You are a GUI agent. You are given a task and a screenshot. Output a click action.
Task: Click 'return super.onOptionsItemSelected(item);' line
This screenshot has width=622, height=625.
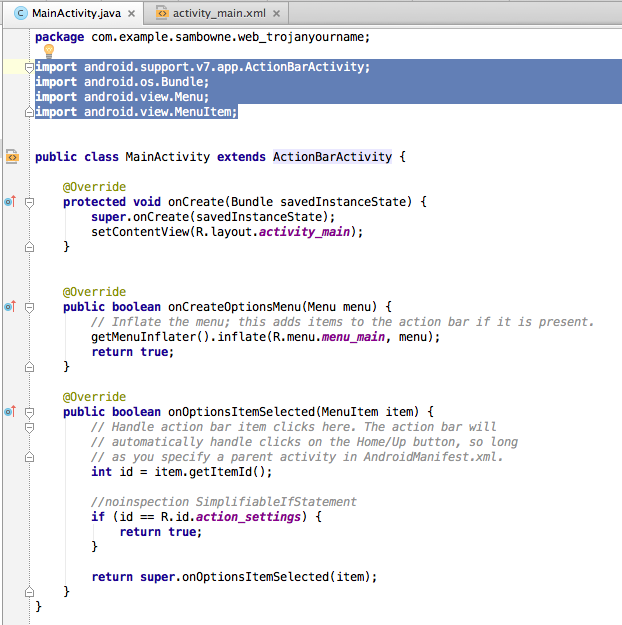[234, 577]
